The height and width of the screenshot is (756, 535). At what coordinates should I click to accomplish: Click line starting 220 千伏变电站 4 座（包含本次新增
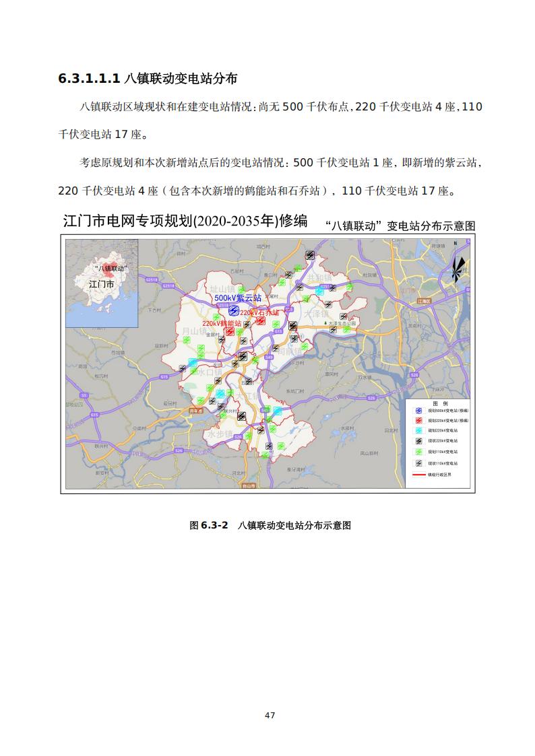[257, 191]
